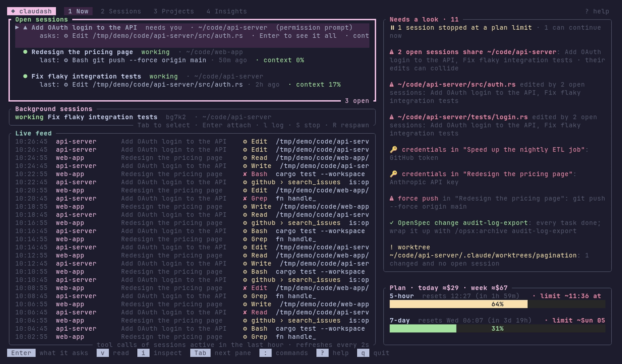Click the failed mark on the 10:08:55 Edit row

click(x=245, y=288)
